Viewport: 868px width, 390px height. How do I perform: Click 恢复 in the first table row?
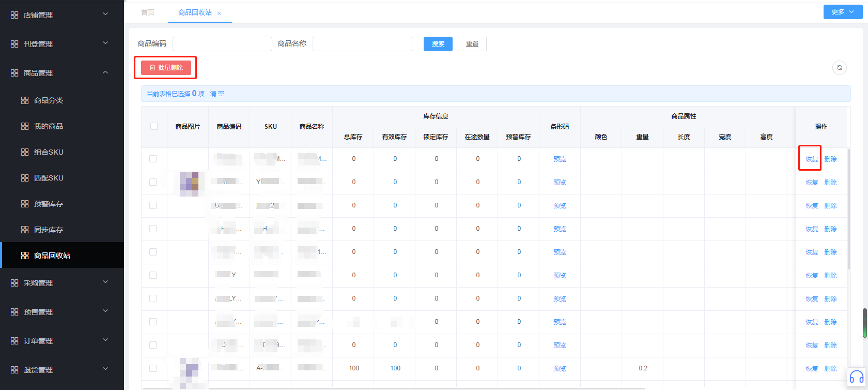pyautogui.click(x=812, y=159)
